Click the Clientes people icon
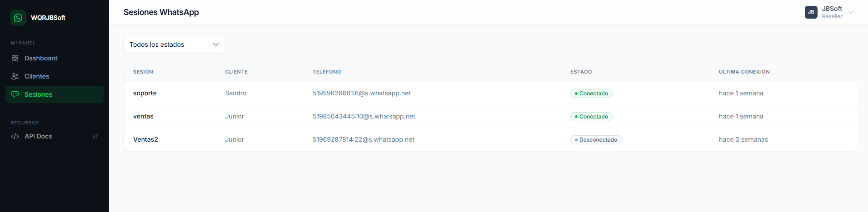Screen dimensions: 868x212 point(15,76)
